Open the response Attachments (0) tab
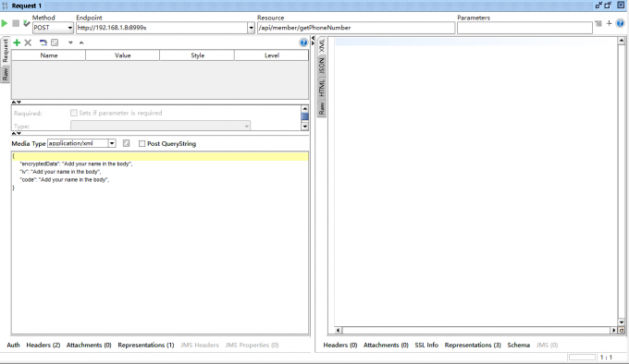Screen dimensions: 629x364 [386, 345]
